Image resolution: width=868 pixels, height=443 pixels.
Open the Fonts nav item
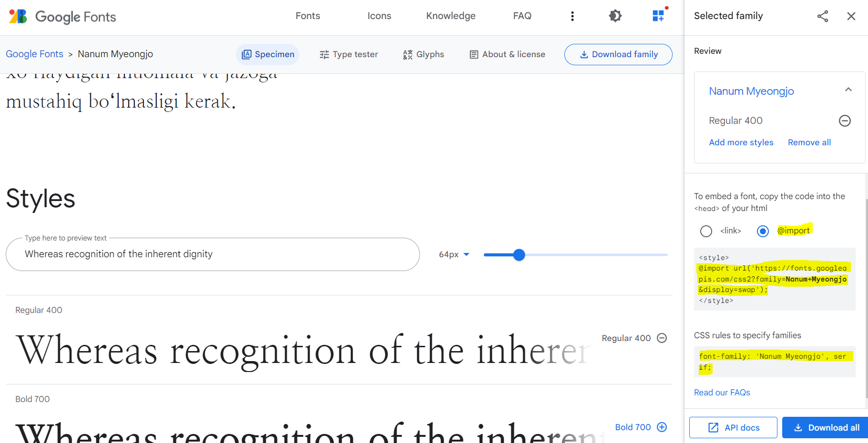pyautogui.click(x=308, y=16)
